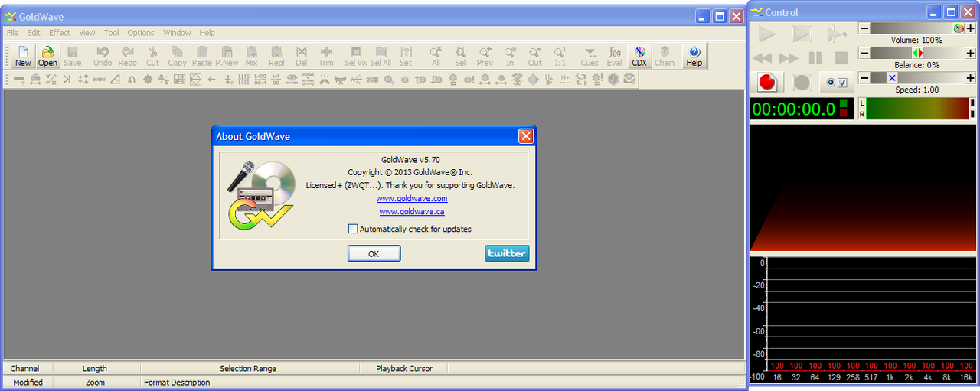Click the Set selection toolbar icon
Viewport: 980px width, 391px height.
[406, 56]
